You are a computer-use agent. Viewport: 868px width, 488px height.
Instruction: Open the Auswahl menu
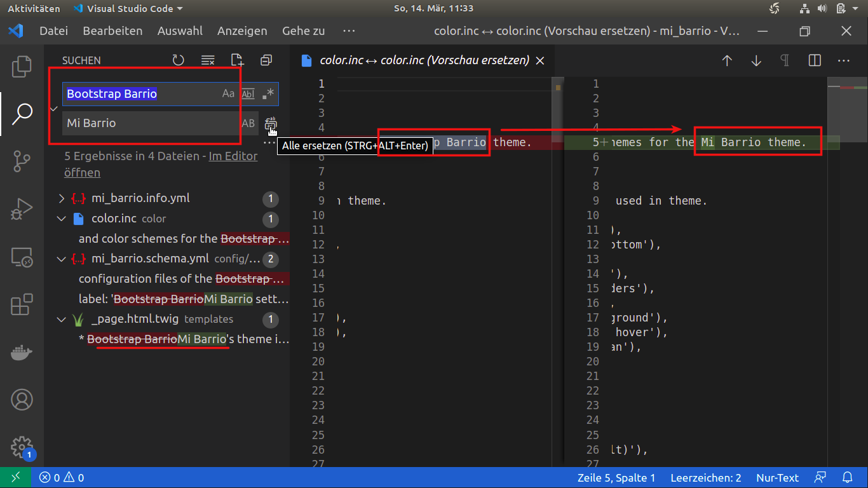point(180,30)
